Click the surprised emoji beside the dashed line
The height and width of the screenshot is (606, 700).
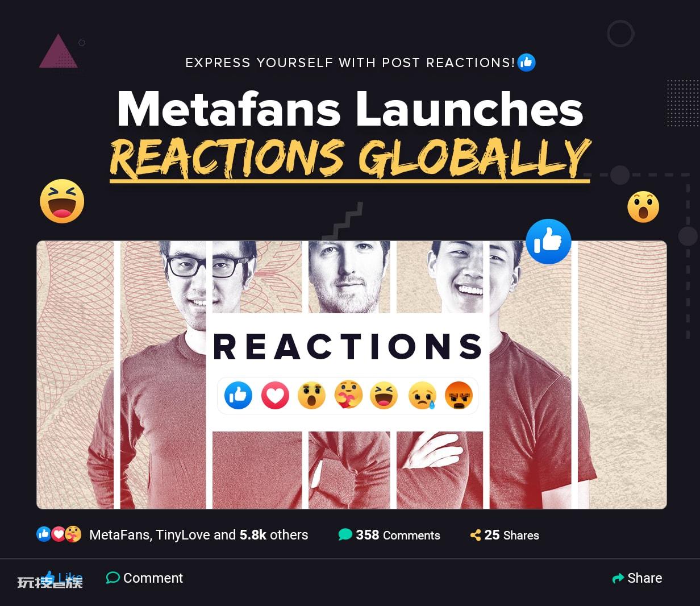pos(643,207)
